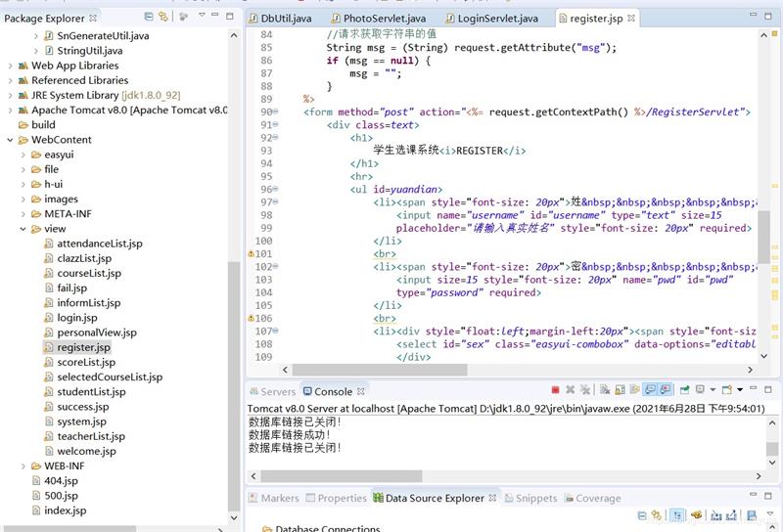Switch to PhotoServlet.java editor tab
Screen dimensions: 783x532
[379, 19]
